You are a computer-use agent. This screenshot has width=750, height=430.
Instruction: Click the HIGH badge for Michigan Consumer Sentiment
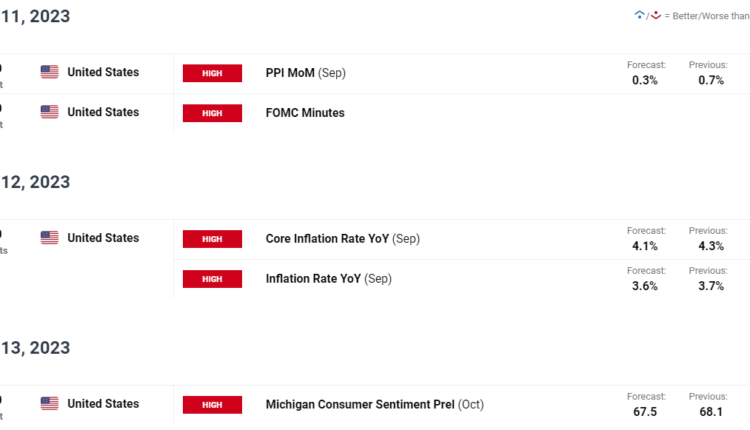[212, 404]
